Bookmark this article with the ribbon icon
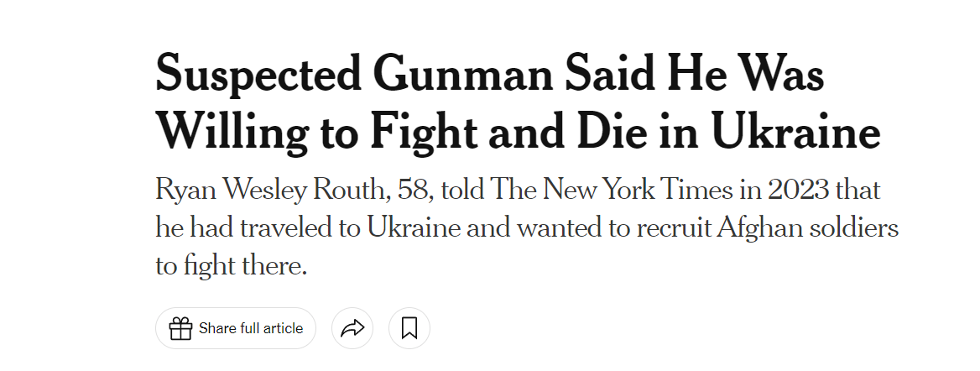980x371 pixels. pos(409,328)
